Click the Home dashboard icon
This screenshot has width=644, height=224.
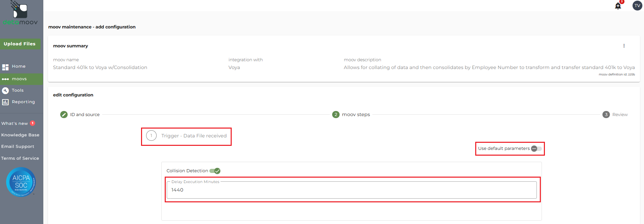pos(5,67)
